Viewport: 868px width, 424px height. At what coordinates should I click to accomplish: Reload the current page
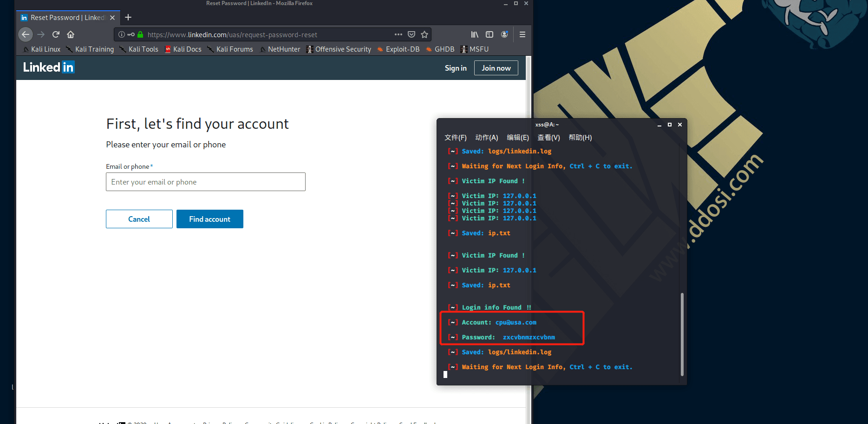(x=56, y=34)
